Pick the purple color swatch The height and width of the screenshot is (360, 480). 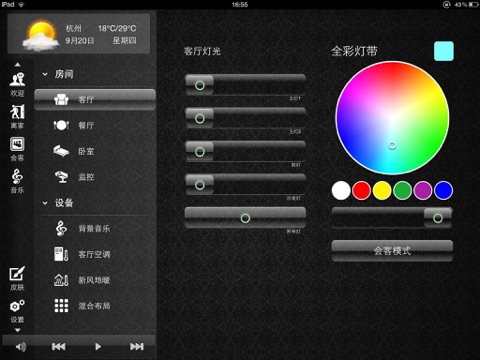(x=423, y=191)
